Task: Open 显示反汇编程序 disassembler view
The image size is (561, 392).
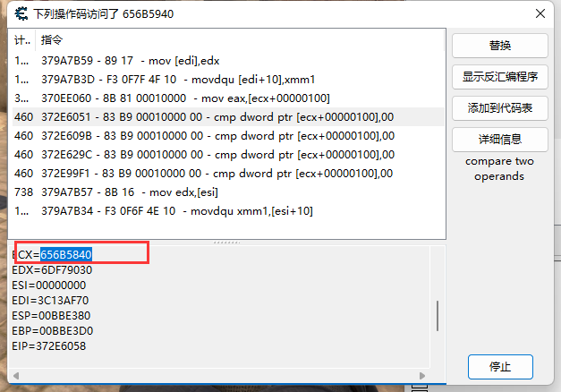Action: (x=500, y=77)
